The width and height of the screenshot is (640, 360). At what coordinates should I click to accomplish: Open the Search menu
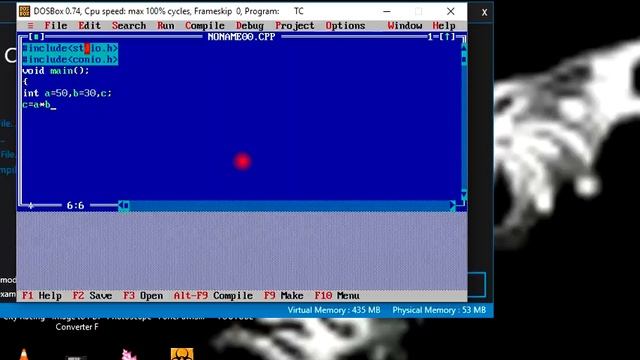(x=129, y=26)
